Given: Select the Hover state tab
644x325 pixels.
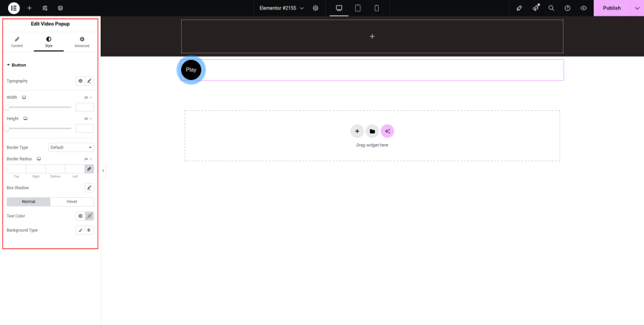Looking at the screenshot, I should click(72, 202).
